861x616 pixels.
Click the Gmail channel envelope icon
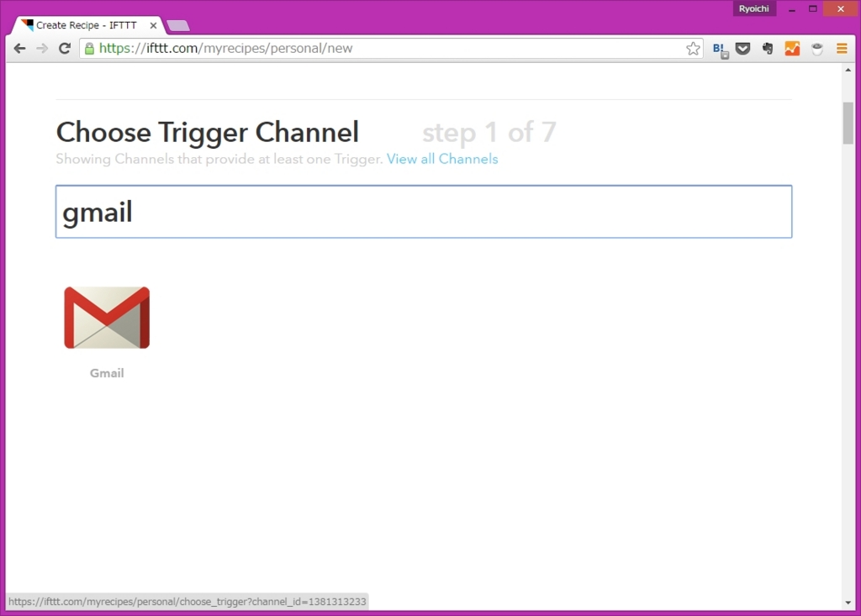pos(107,318)
